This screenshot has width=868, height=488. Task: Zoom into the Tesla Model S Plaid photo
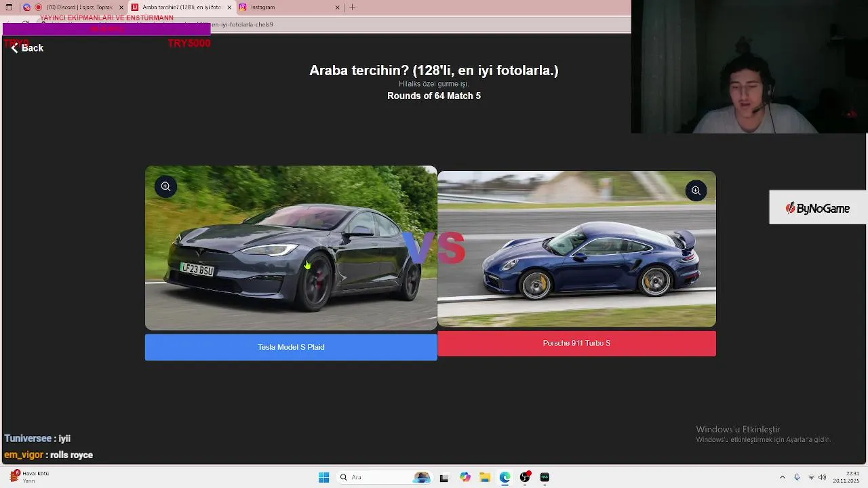(x=165, y=186)
